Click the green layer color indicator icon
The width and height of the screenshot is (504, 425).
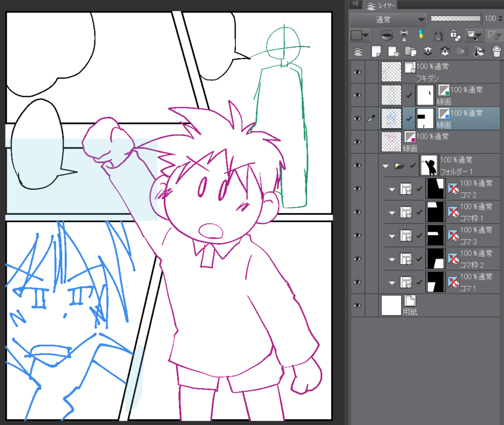tap(444, 90)
